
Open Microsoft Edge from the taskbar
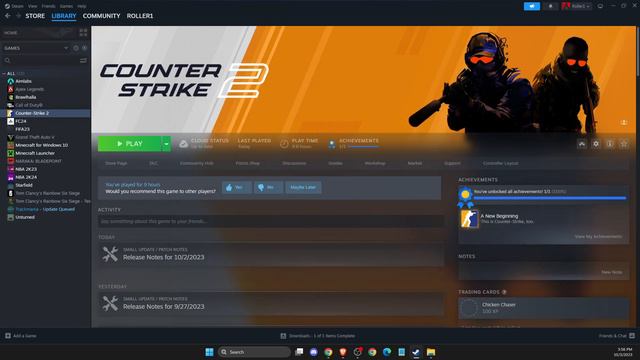point(387,352)
